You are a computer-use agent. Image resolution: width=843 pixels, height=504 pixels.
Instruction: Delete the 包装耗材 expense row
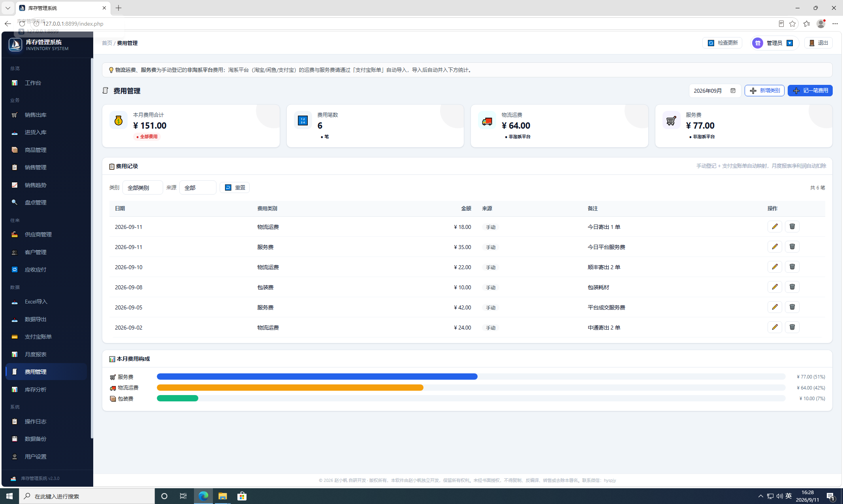pos(792,287)
